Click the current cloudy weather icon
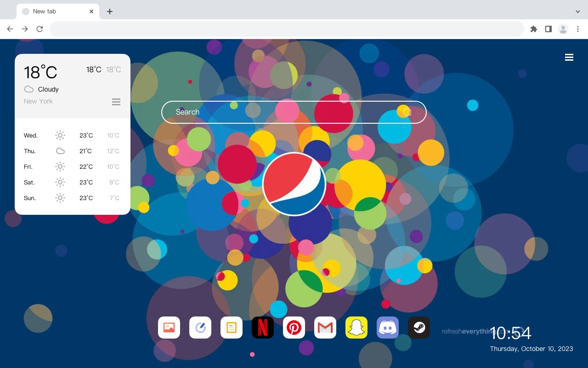Image resolution: width=588 pixels, height=368 pixels. (x=29, y=89)
